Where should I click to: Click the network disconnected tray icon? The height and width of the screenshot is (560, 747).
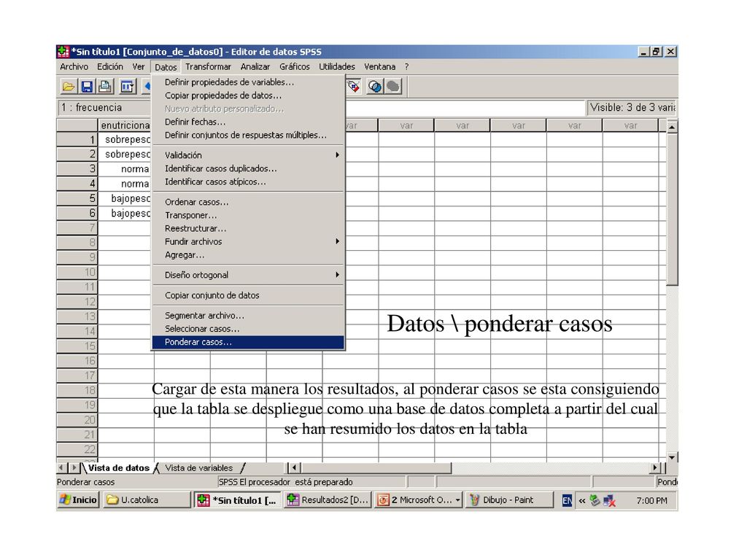[x=609, y=500]
